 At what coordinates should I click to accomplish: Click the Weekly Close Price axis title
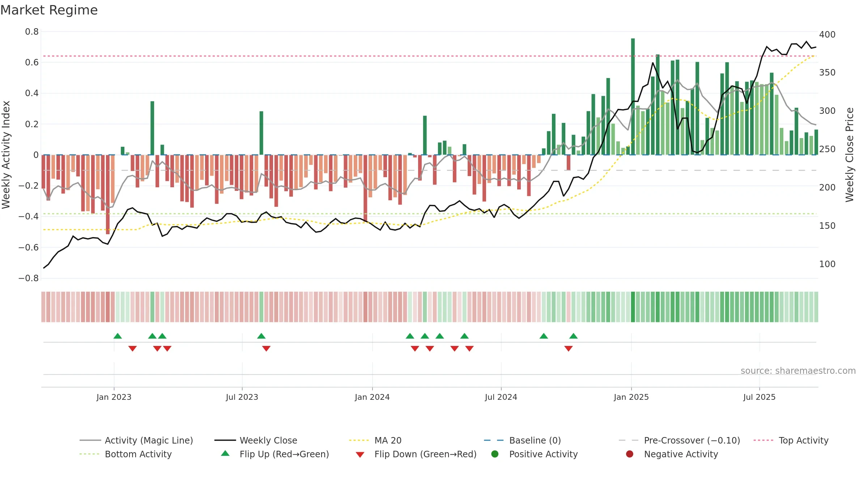(850, 155)
